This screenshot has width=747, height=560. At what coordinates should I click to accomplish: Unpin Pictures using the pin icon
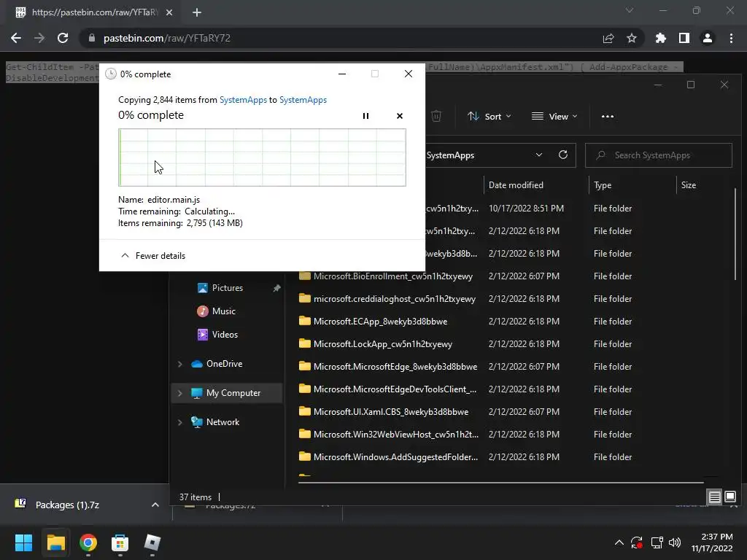point(276,288)
